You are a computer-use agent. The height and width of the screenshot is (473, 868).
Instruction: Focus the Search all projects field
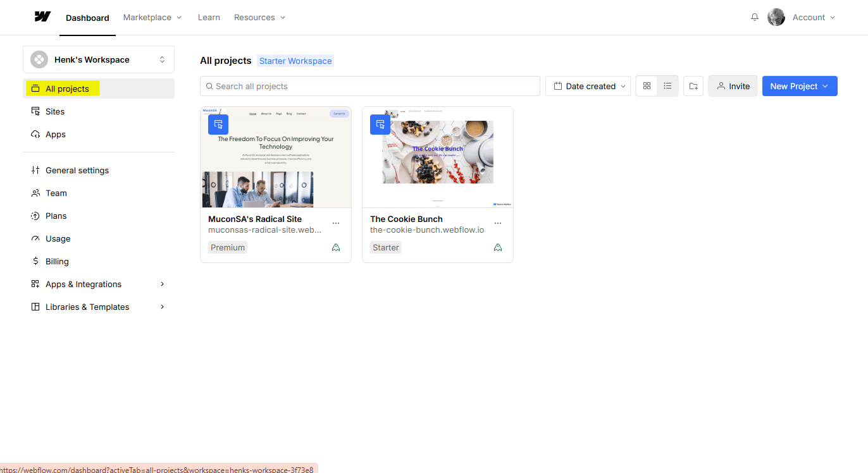tap(370, 86)
